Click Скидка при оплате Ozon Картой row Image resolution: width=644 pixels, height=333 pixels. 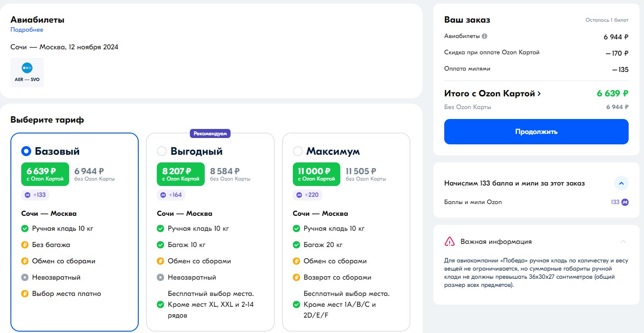coord(536,52)
